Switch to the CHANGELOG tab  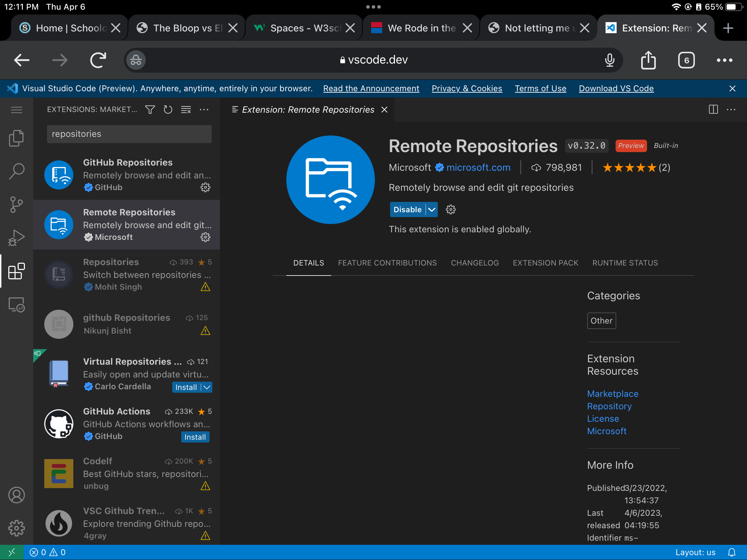pos(474,263)
